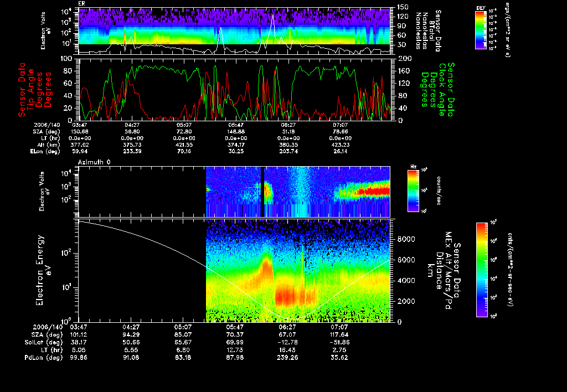567x392 pixels.
Task: Click the 100 tick on Tip Angle axis
Action: (67, 59)
